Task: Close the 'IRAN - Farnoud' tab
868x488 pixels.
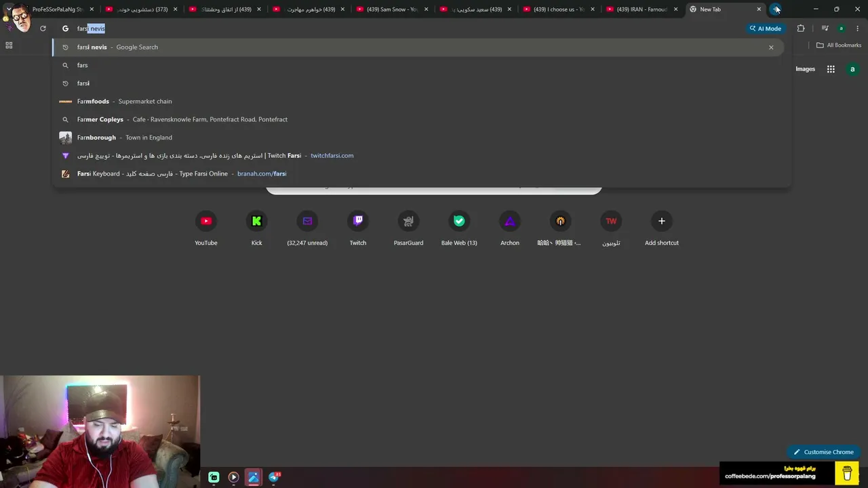Action: [x=675, y=9]
